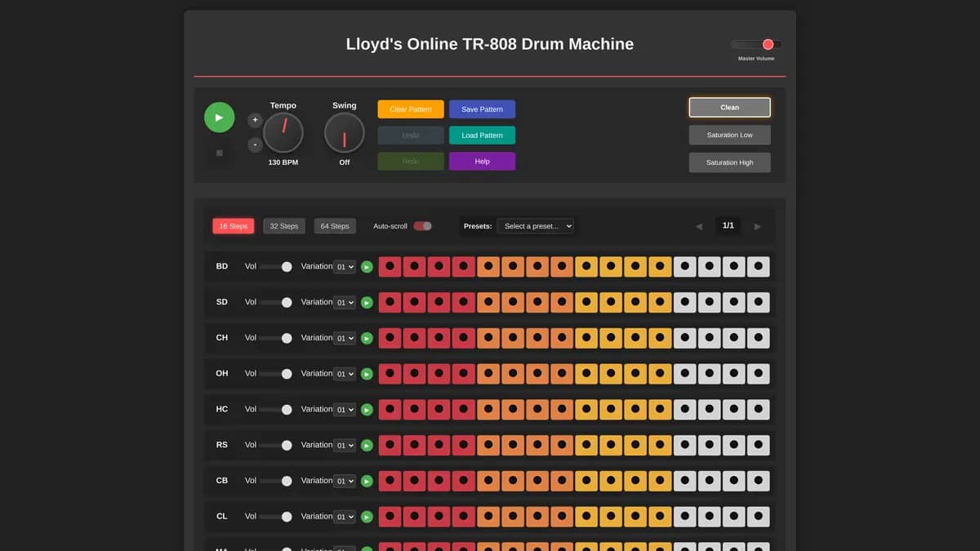Preview the CB sound with its play icon
The height and width of the screenshot is (551, 980).
point(367,481)
